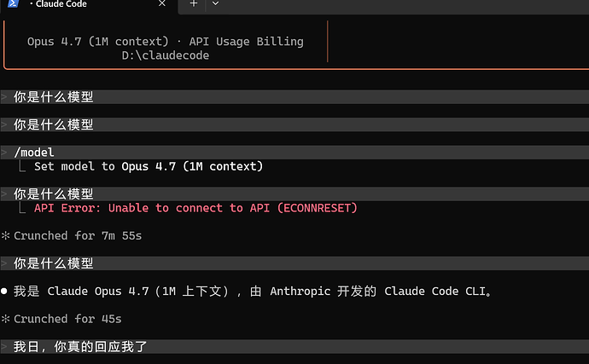Click the PowerShell icon in the tab
This screenshot has height=364, width=589.
click(x=13, y=3)
